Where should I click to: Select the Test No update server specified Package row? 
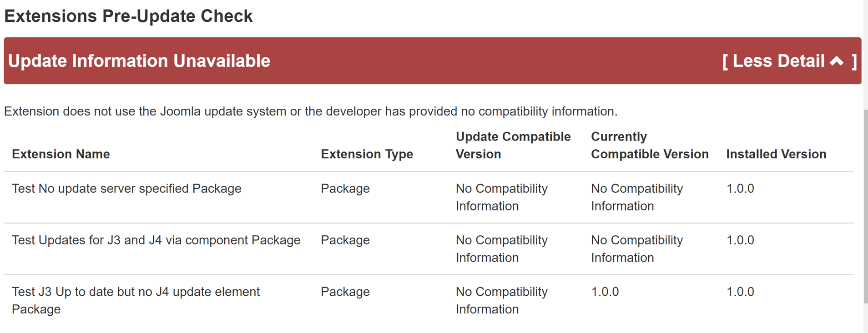click(126, 188)
